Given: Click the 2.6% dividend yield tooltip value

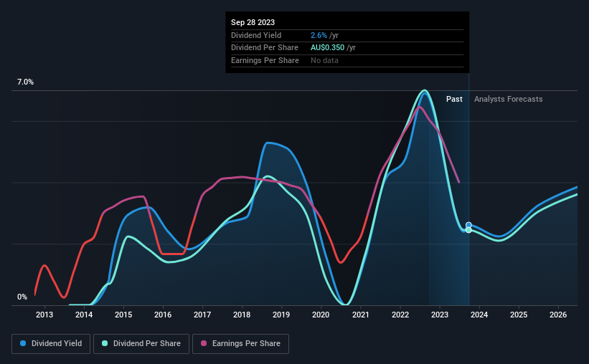Looking at the screenshot, I should click(319, 35).
